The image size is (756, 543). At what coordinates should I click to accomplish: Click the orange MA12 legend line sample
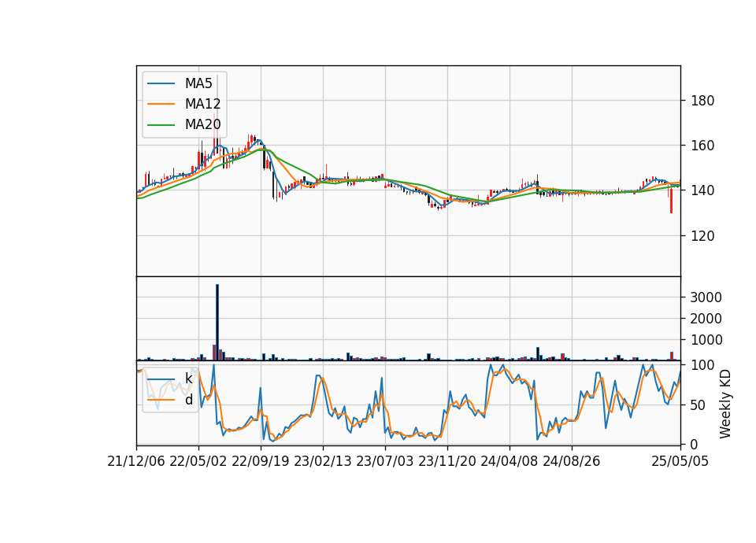coord(161,104)
